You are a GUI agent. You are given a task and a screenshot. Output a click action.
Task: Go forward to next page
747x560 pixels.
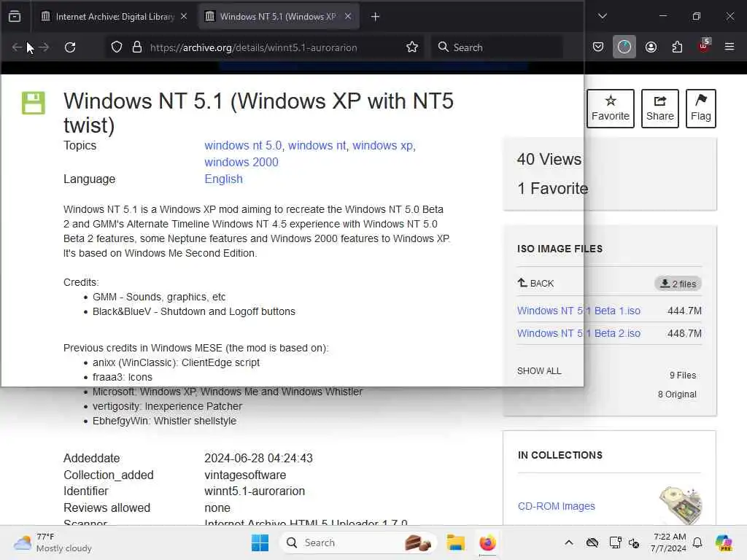44,47
